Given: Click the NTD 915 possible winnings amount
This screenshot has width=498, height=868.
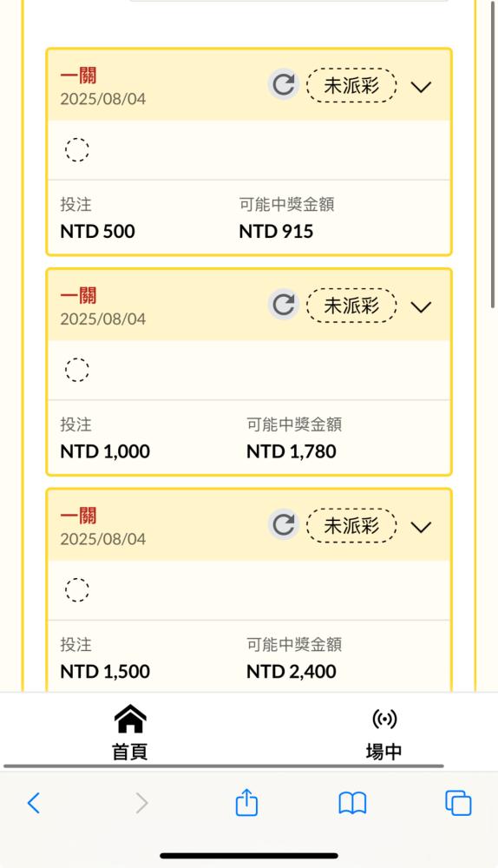Looking at the screenshot, I should (276, 231).
